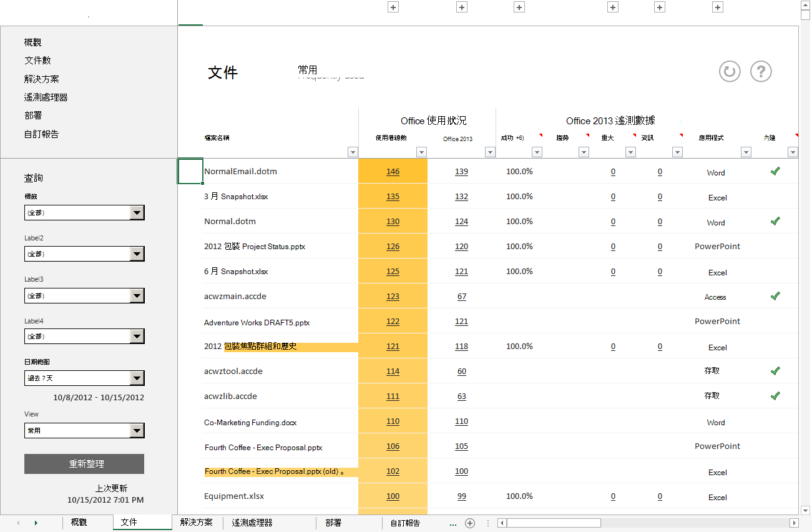Image resolution: width=812 pixels, height=532 pixels.
Task: Open the 成功 column filter dropdown
Action: click(537, 152)
